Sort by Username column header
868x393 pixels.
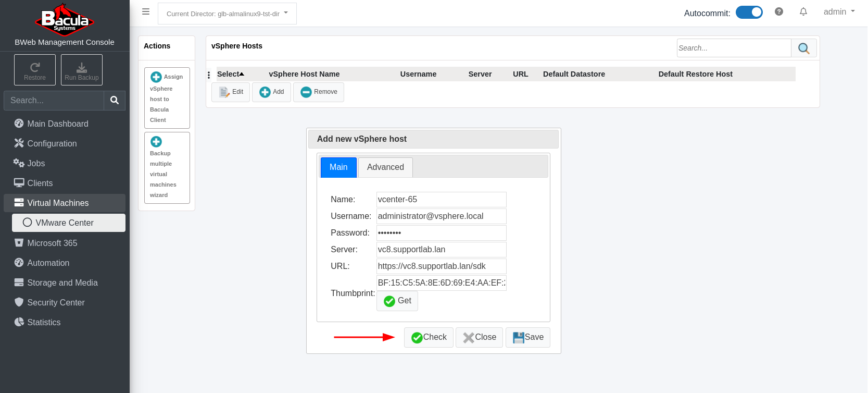coord(419,74)
